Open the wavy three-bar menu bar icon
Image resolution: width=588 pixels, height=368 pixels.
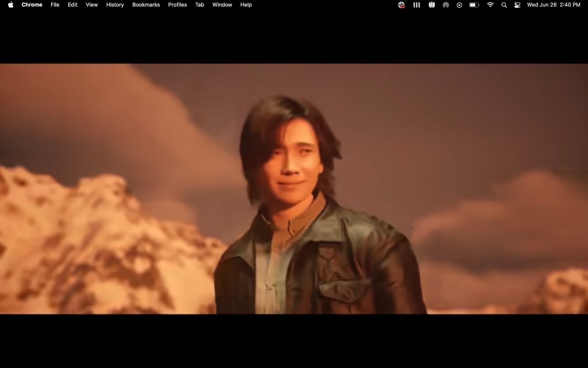(416, 5)
